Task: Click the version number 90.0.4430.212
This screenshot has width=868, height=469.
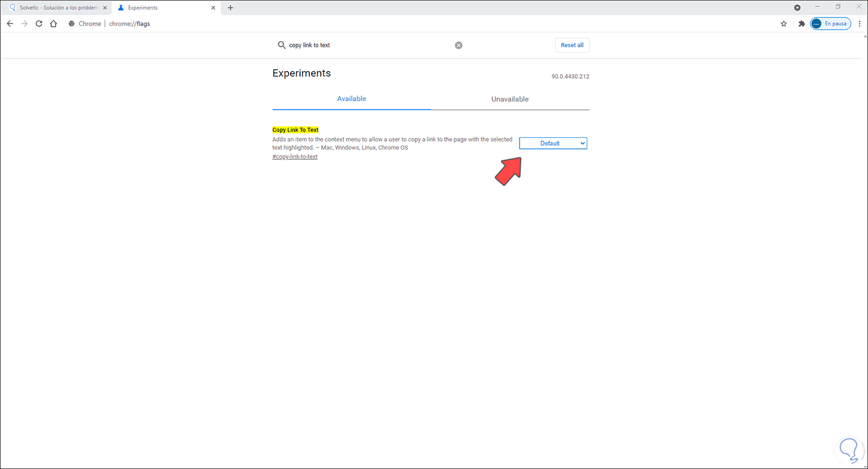Action: [571, 76]
